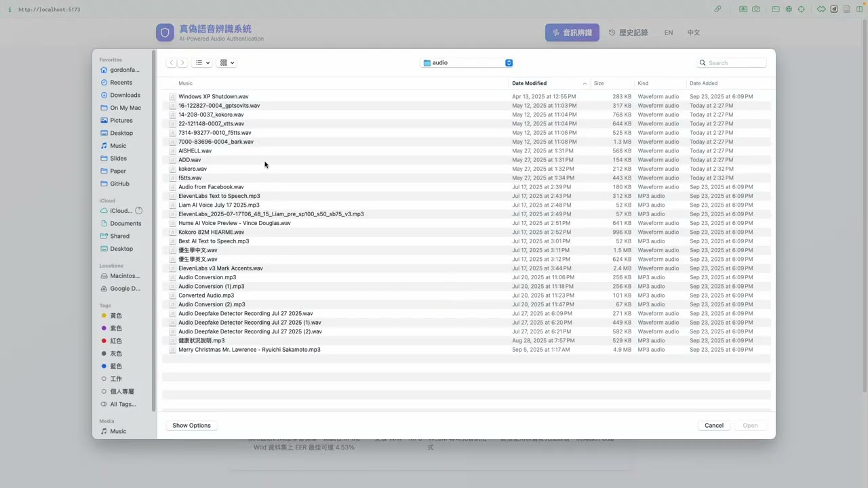
Task: Select file AISHELL.wav
Action: [195, 151]
